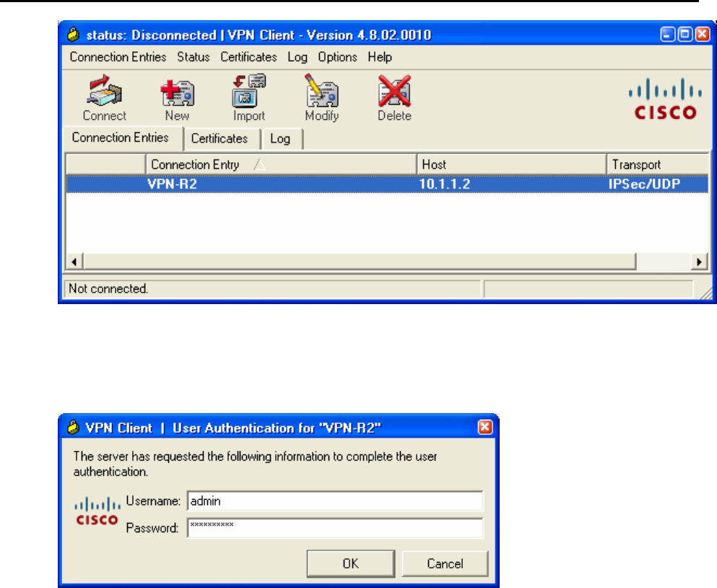Maximize the VPN Client main window
The image size is (717, 588).
pyautogui.click(x=685, y=35)
